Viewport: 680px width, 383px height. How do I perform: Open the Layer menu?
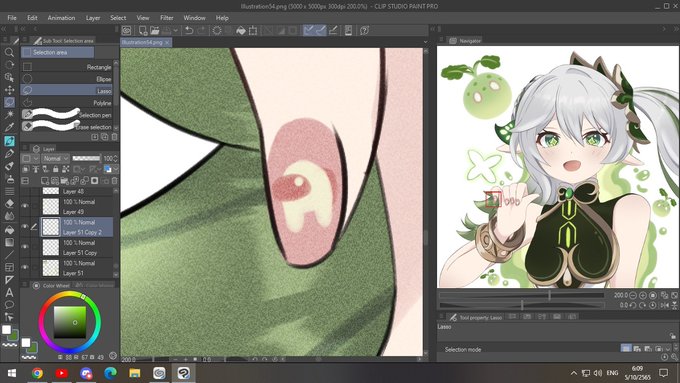click(93, 18)
